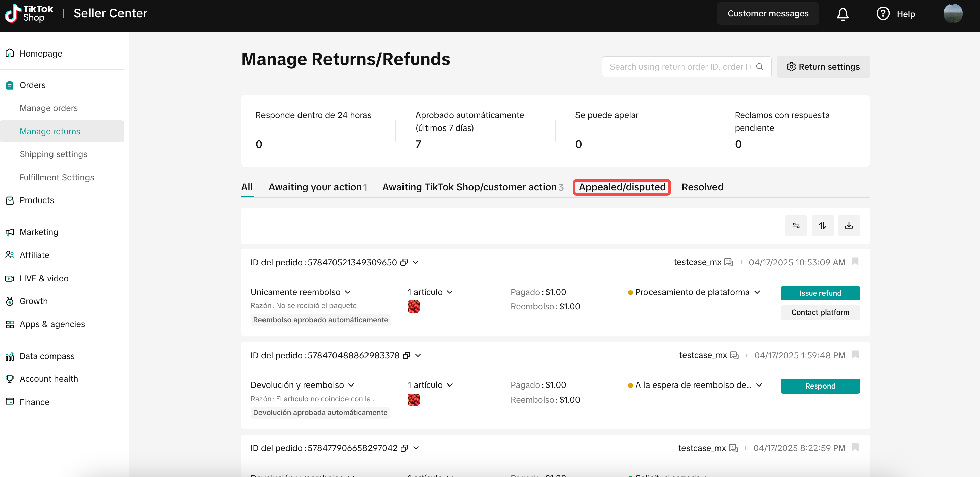Click the export download icon

click(x=849, y=226)
